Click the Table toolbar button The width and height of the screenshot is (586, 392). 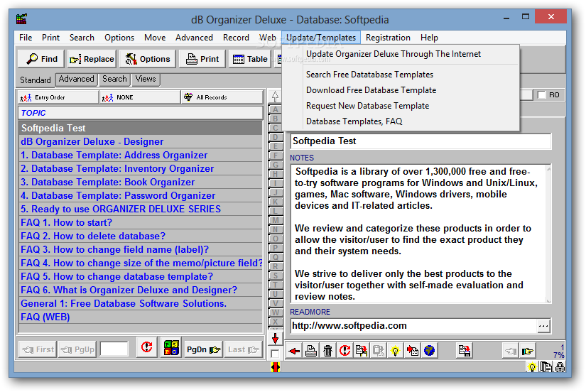(x=249, y=59)
